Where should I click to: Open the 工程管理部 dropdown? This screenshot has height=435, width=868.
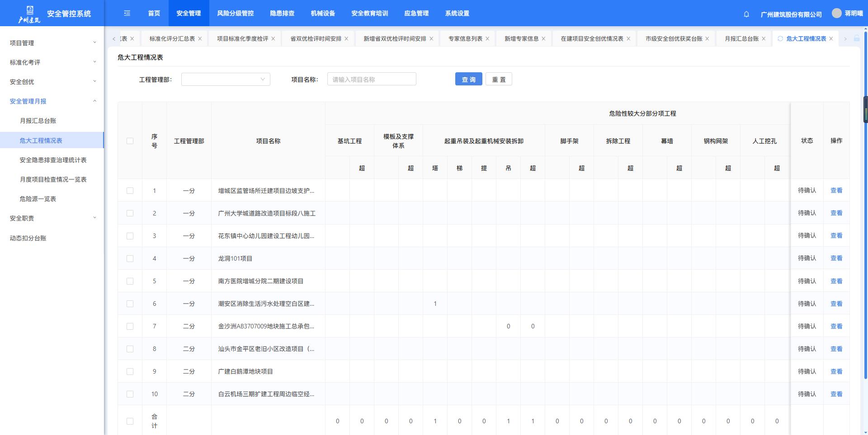226,80
